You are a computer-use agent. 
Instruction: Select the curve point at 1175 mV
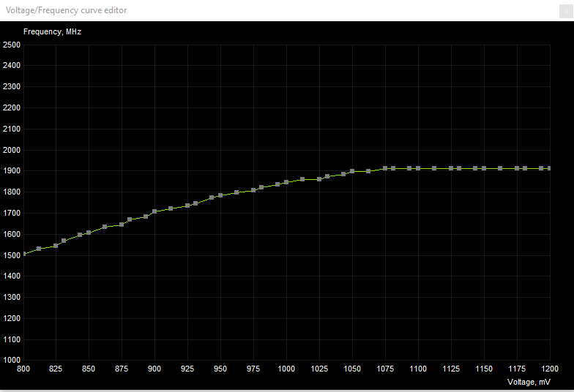[517, 168]
